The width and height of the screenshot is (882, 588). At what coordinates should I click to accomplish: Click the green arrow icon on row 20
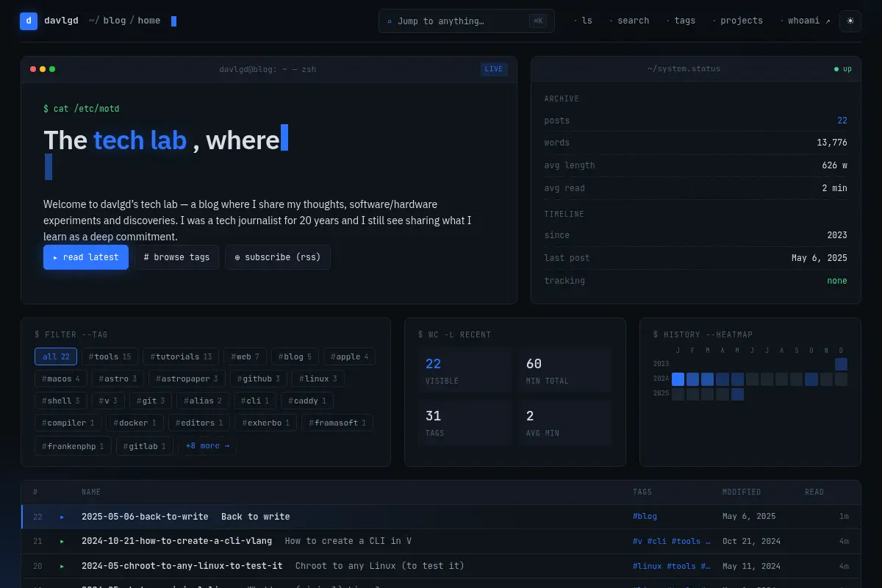[62, 566]
